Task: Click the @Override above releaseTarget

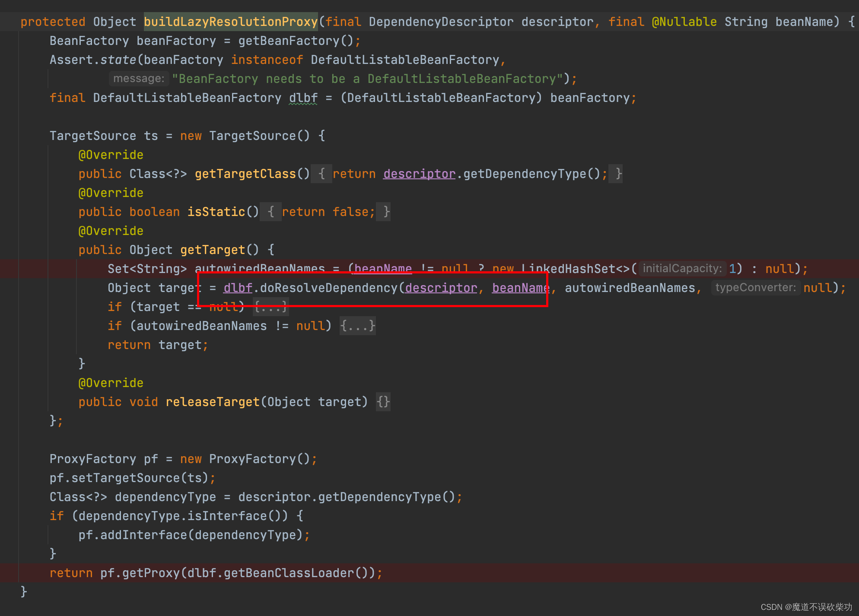Action: 111,383
